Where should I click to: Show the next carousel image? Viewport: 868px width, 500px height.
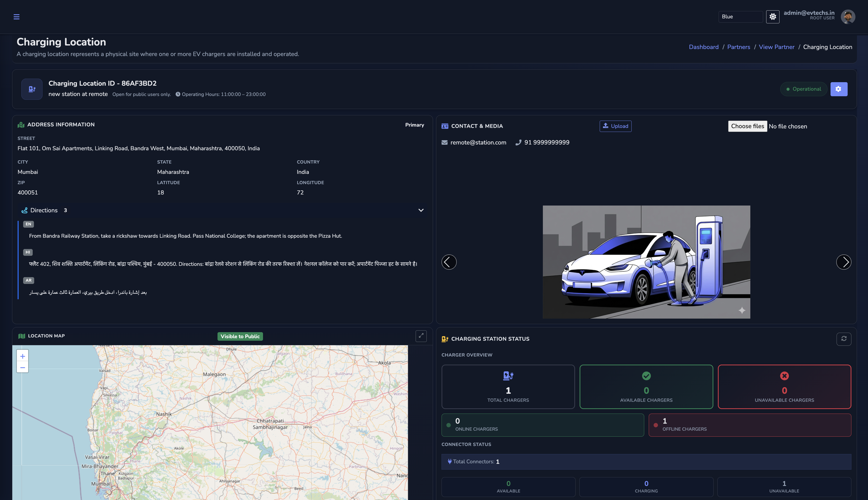click(844, 262)
